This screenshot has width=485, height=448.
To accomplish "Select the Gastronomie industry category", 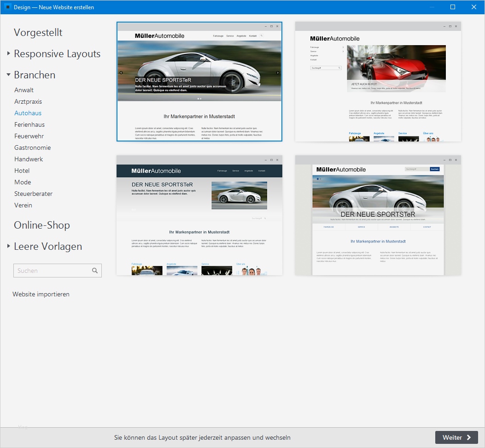I will (32, 147).
